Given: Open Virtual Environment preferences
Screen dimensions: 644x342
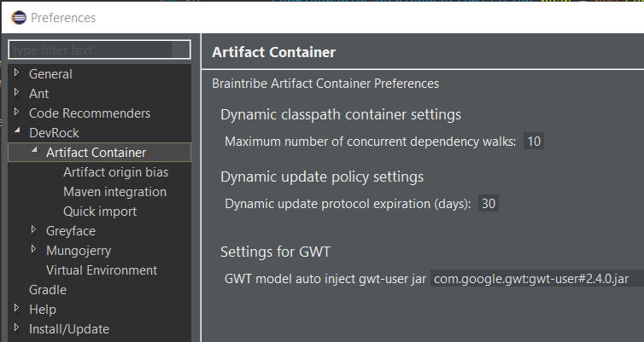Looking at the screenshot, I should 102,270.
